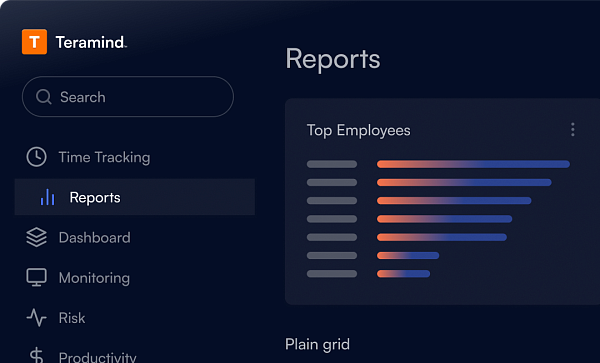Click into the Search field

point(128,97)
